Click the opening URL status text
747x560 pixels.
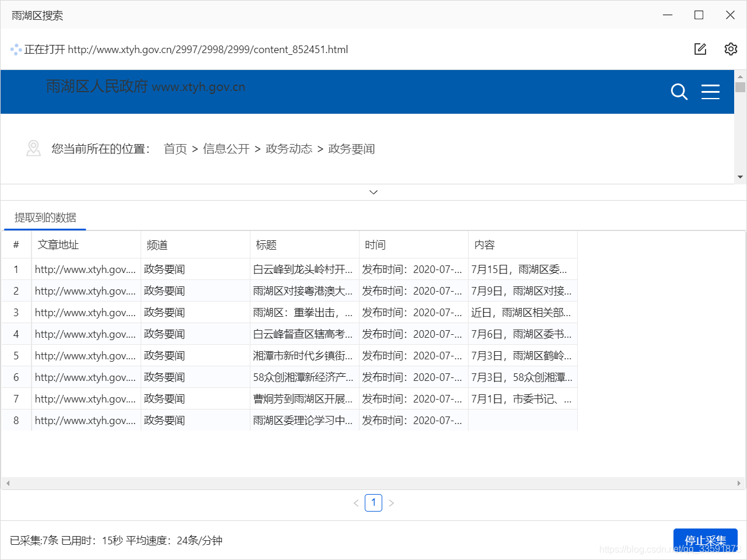[186, 50]
